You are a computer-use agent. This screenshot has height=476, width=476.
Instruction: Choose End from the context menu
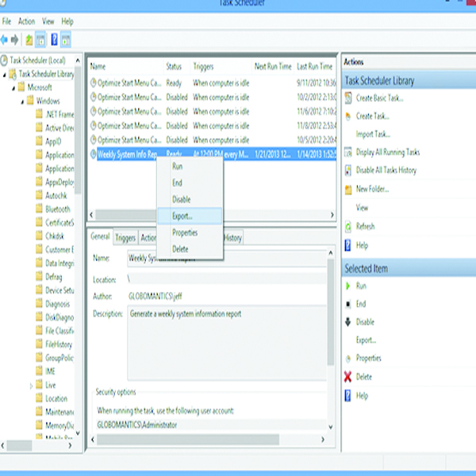[x=190, y=182]
